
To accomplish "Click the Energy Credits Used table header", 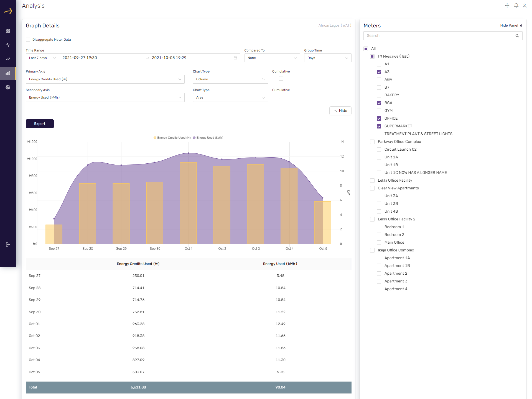I will pos(138,264).
